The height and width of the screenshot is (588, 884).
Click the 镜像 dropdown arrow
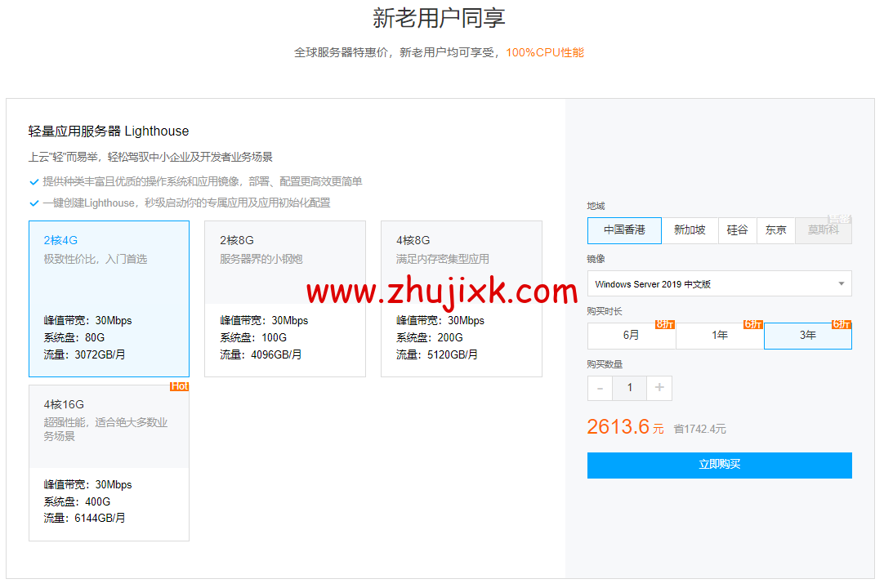(x=842, y=283)
